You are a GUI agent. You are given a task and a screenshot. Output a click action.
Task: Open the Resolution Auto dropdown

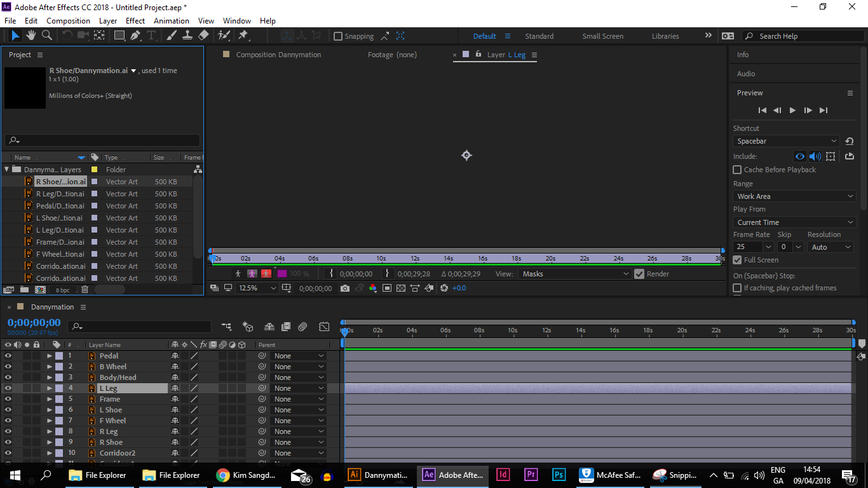click(830, 247)
